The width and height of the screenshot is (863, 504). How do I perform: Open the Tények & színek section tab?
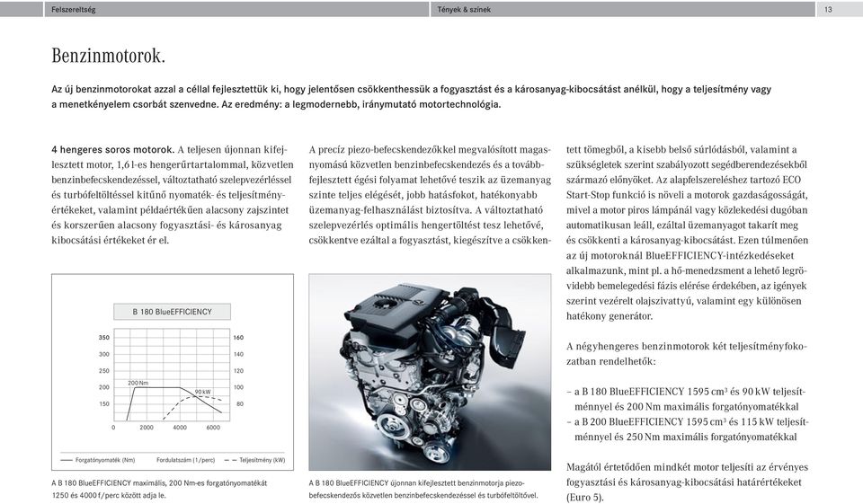[464, 9]
